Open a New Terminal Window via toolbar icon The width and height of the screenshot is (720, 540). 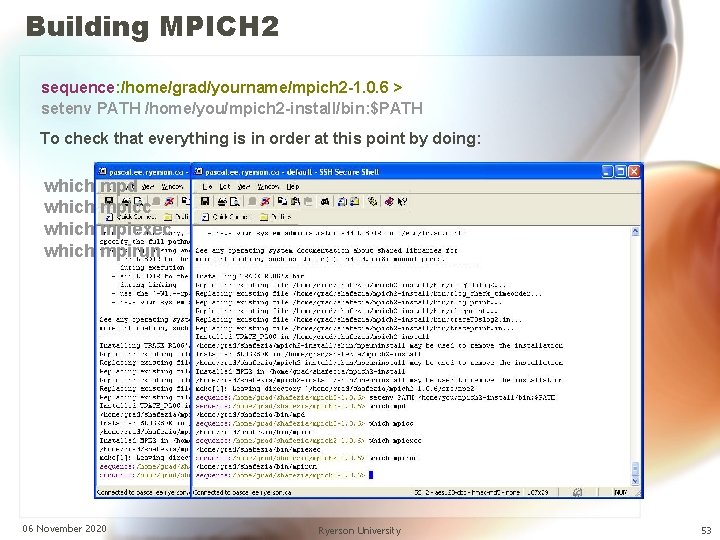click(x=342, y=201)
